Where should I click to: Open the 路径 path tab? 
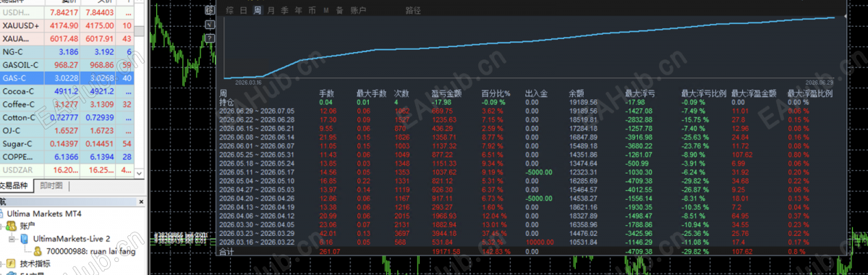pos(413,10)
